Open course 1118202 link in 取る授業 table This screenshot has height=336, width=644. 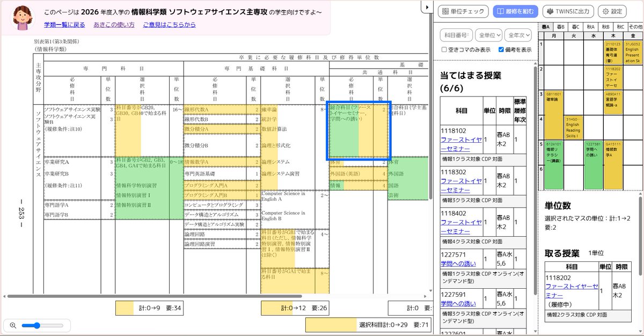(572, 291)
